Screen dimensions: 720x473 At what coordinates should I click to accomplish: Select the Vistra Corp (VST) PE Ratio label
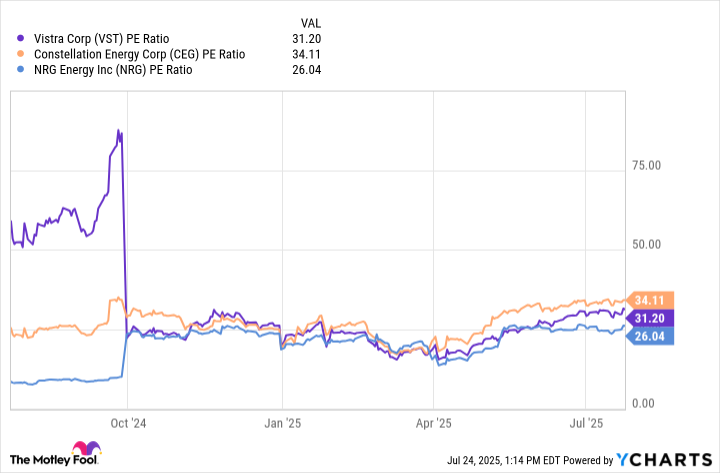point(101,39)
